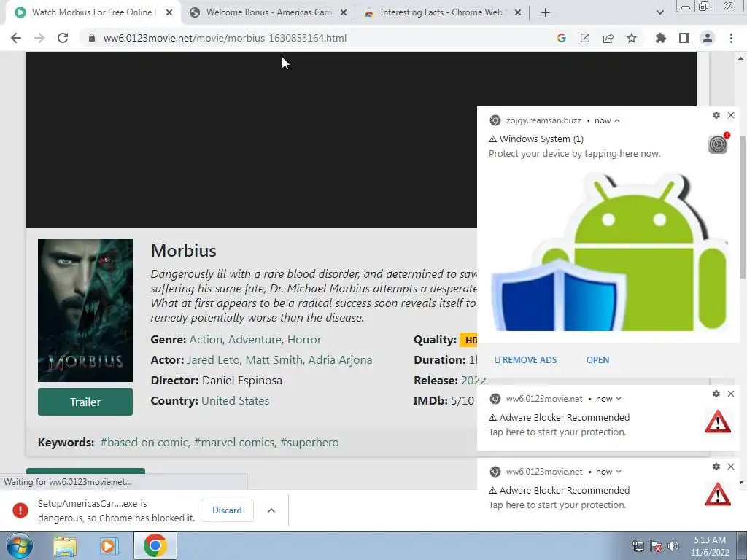
Task: Click the volume speaker tray icon
Action: point(673,546)
